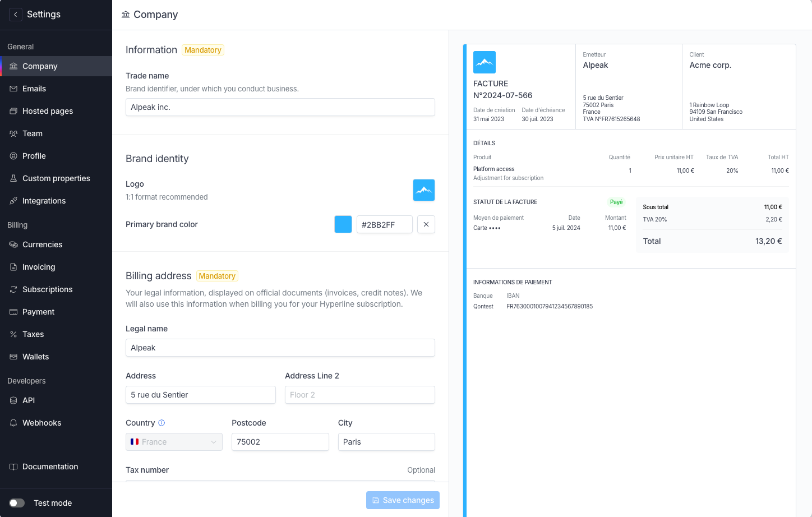This screenshot has height=517, width=812.
Task: Click the Team people icon
Action: coord(13,133)
